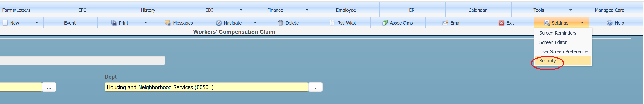Expand the Print options arrow
The image size is (644, 104).
click(x=146, y=23)
